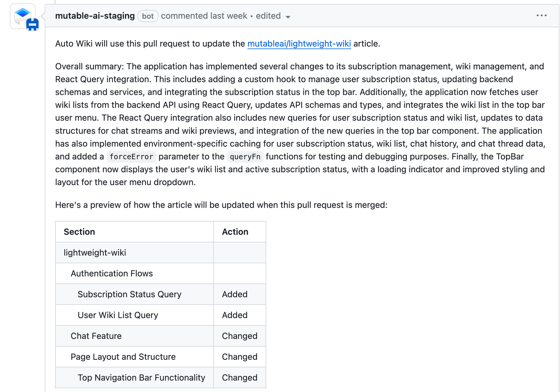Image resolution: width=560 pixels, height=392 pixels.
Task: Click the Section column header
Action: pos(79,232)
